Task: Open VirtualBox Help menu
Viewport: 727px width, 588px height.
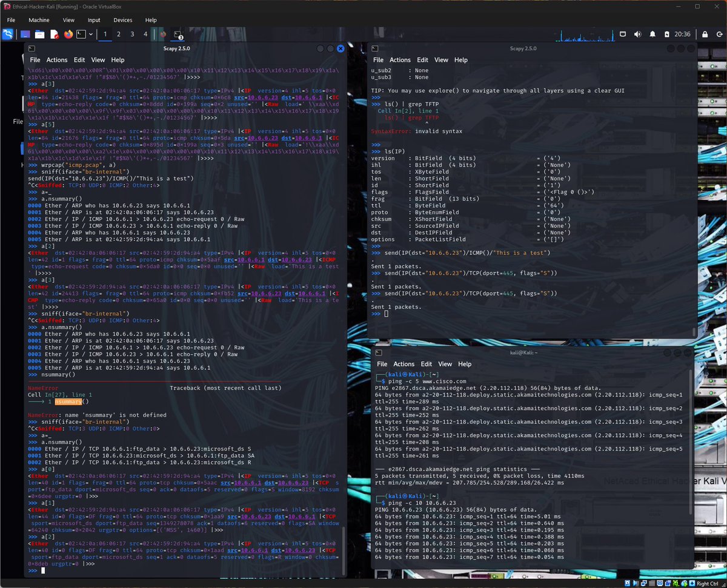Action: pos(150,20)
